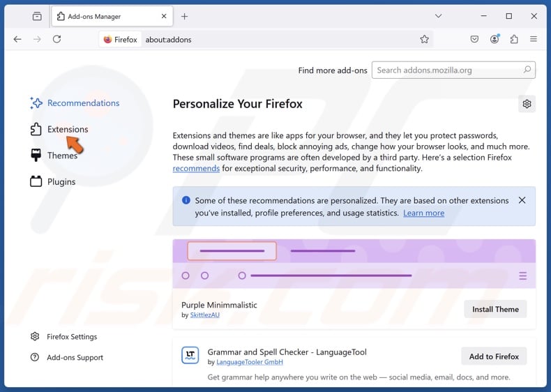Viewport: 551px width, 392px height.
Task: Open a new tab with plus button
Action: tap(185, 16)
